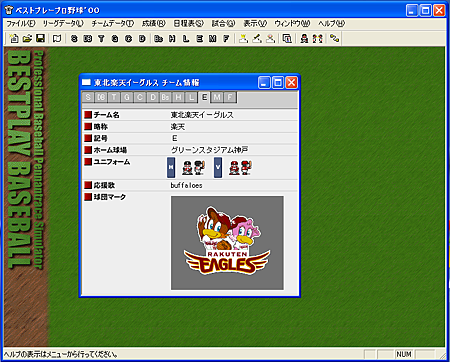Open the 試合(G) menu
The image size is (450, 362).
pos(223,23)
